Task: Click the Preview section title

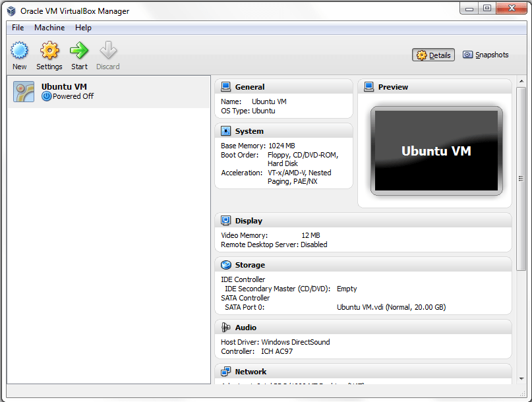Action: coord(393,87)
